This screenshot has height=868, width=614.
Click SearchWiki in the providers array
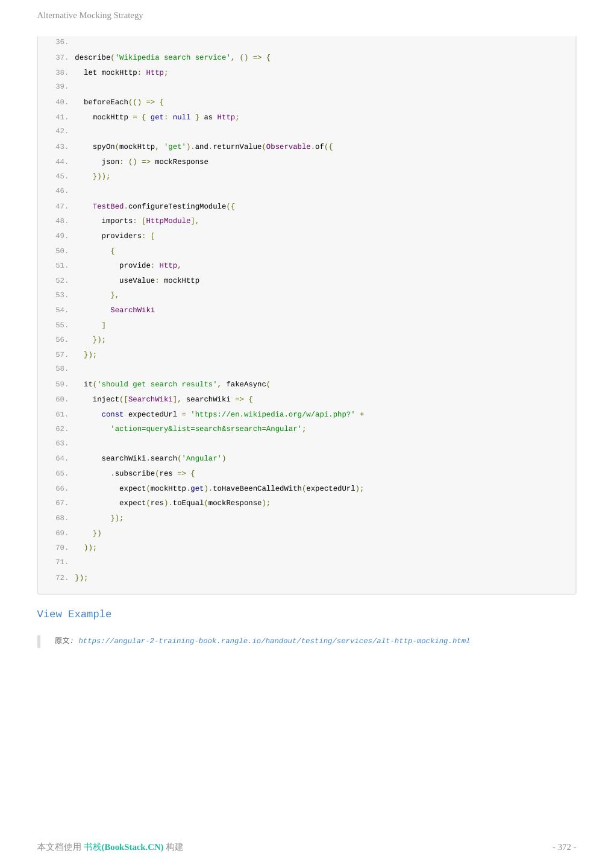coord(133,310)
